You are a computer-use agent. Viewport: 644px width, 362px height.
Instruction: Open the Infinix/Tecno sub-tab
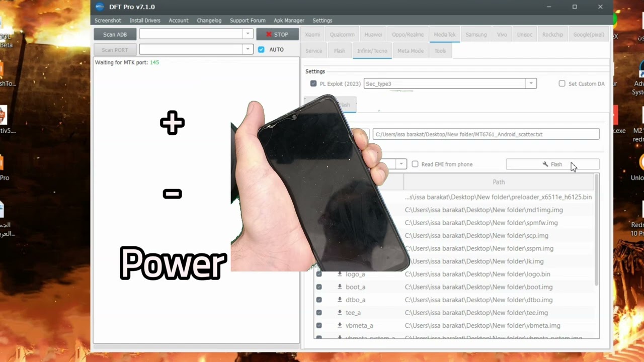pos(372,51)
